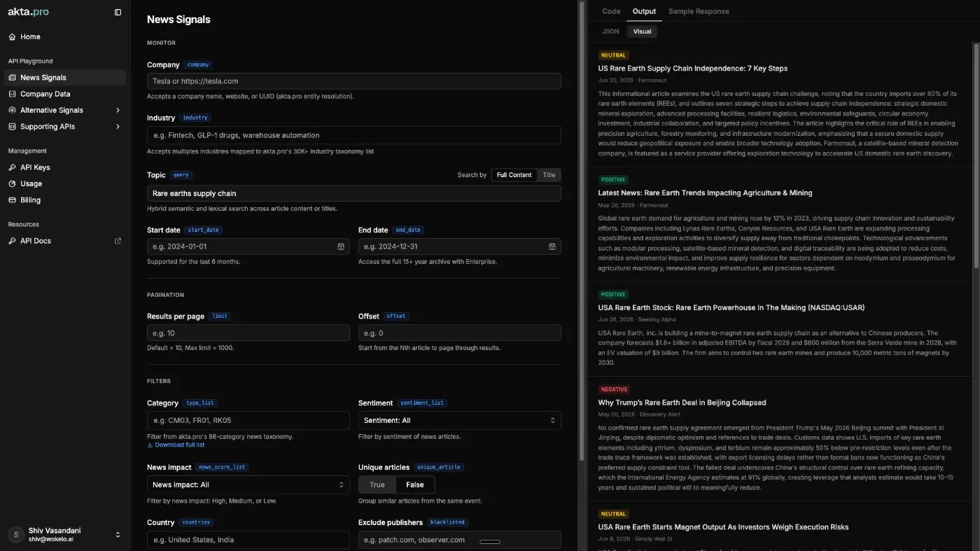Open the Usage page

coord(65,183)
